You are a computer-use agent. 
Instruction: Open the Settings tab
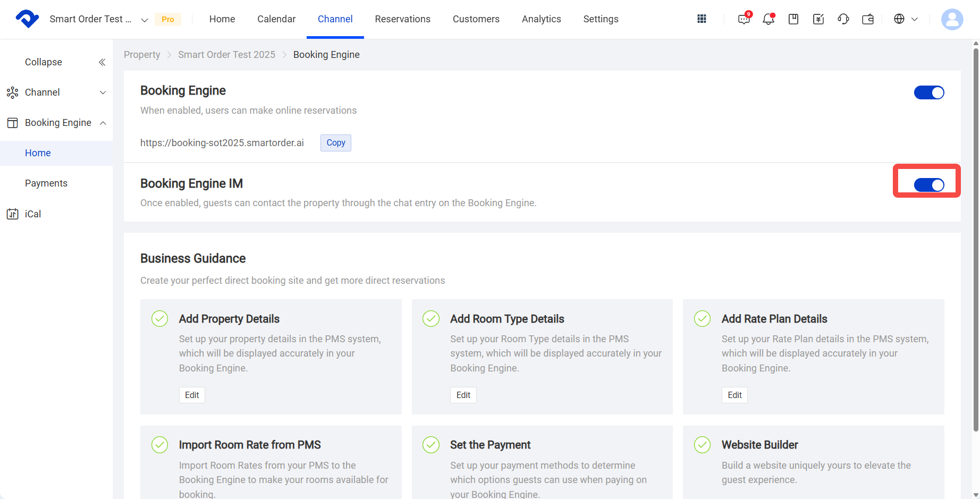601,19
